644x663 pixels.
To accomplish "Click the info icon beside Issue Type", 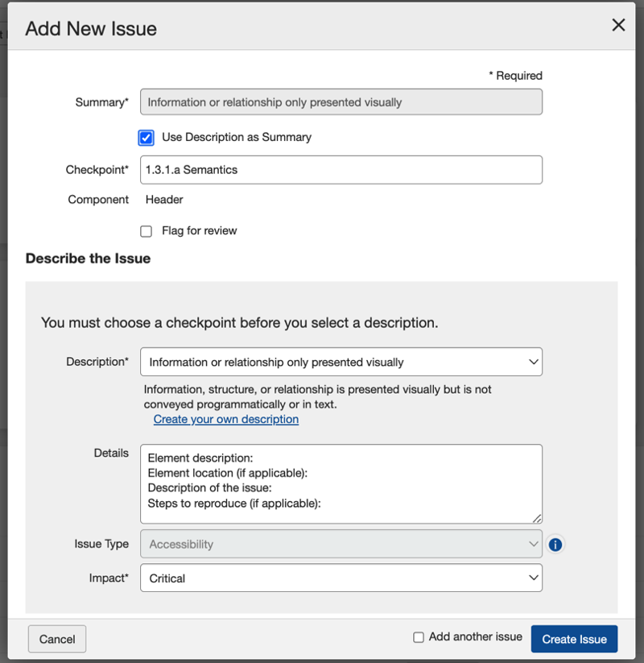I will coord(555,544).
